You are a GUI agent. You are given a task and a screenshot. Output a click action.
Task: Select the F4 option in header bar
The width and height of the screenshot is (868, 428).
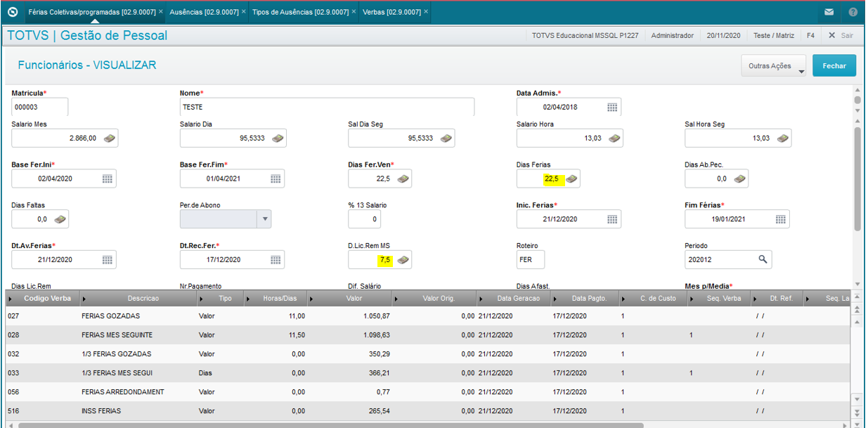click(810, 35)
